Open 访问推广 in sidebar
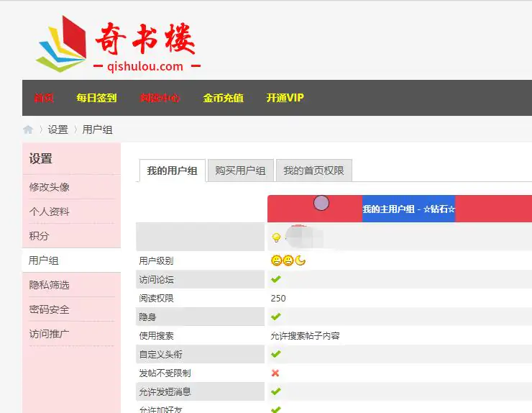This screenshot has width=532, height=413. (49, 334)
